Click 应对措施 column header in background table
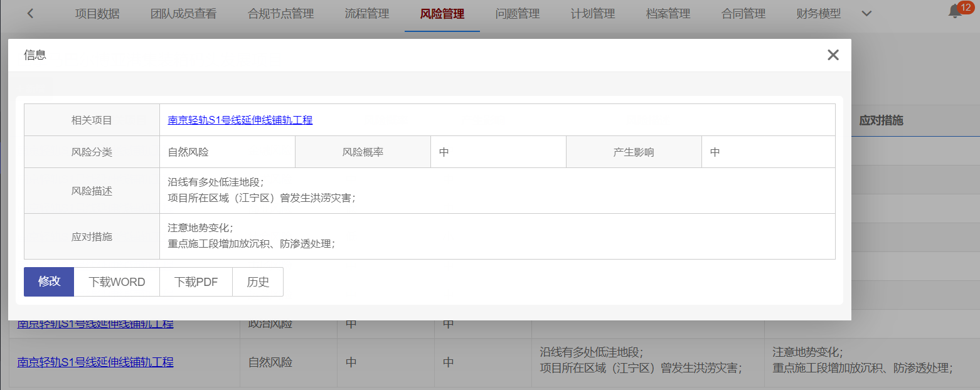 pyautogui.click(x=881, y=120)
